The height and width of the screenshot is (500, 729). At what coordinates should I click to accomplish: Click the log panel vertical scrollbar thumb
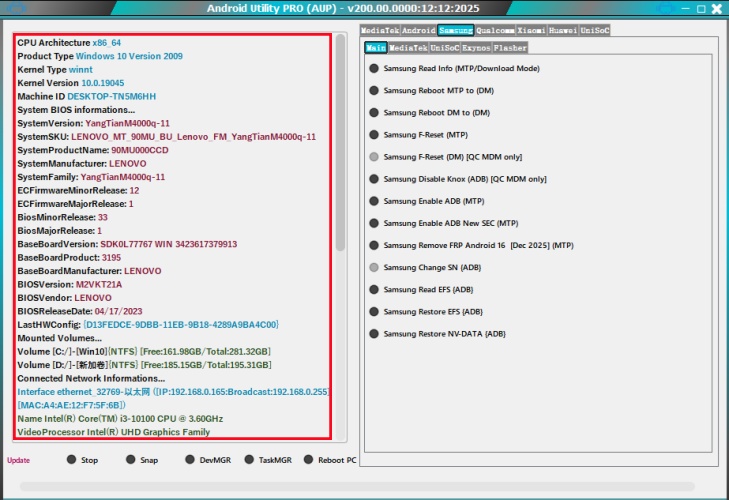pos(340,143)
